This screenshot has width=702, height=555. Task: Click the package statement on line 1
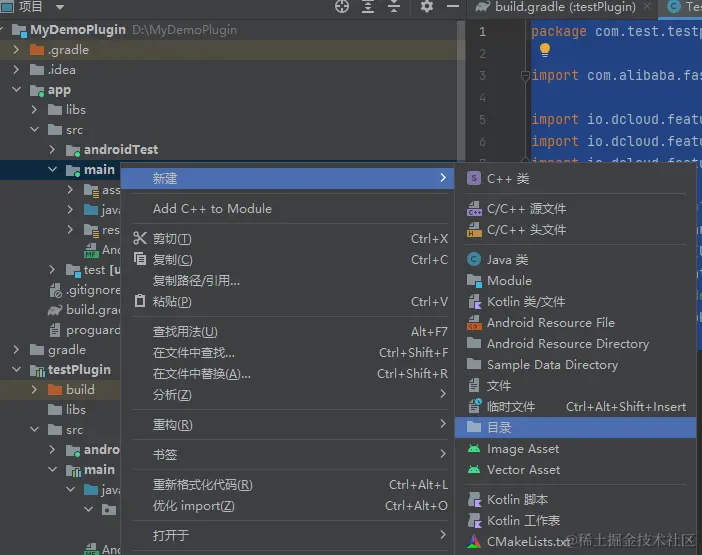616,31
